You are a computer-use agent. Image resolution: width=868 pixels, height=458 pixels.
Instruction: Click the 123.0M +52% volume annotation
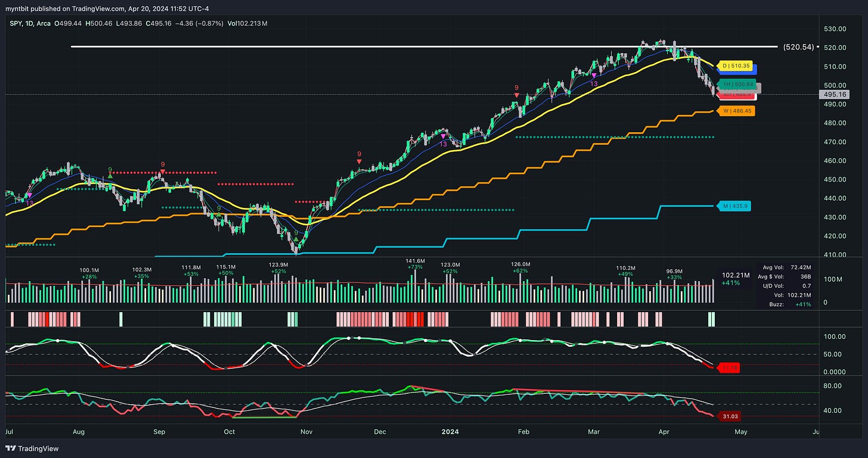(x=450, y=267)
